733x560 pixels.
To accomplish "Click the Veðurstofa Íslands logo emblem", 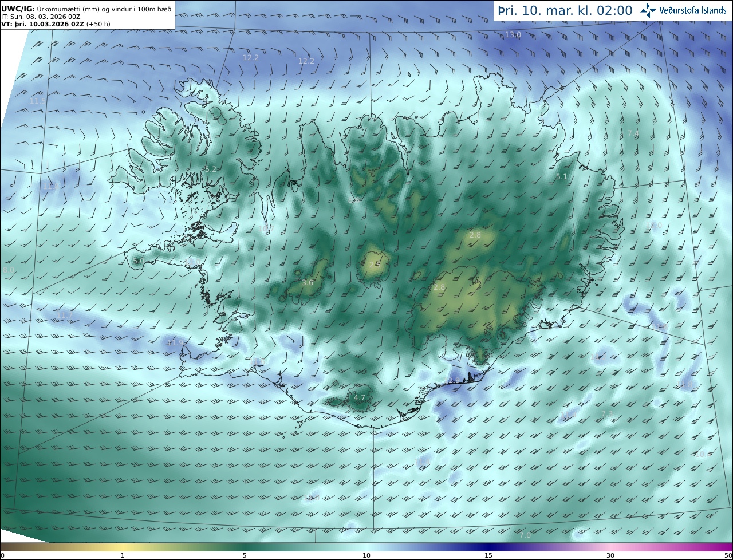I will pos(649,10).
